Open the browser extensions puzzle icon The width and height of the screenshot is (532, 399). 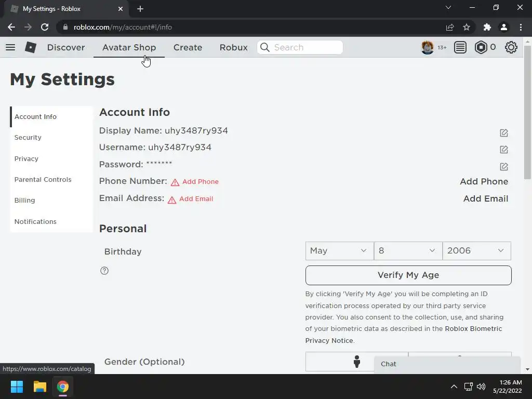[x=487, y=27]
